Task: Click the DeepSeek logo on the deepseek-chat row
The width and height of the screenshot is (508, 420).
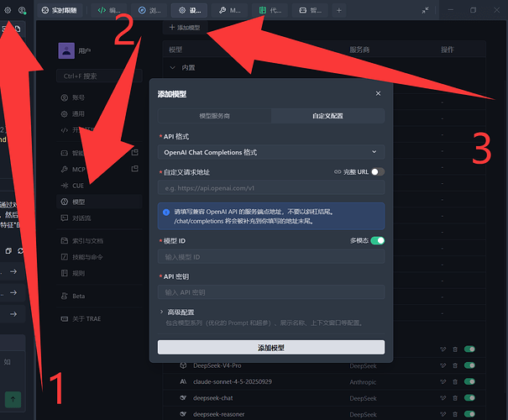Action: pyautogui.click(x=183, y=398)
